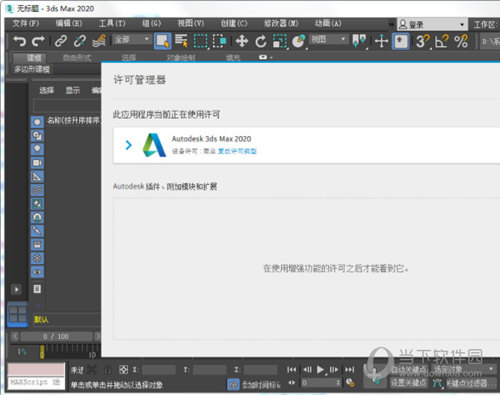This screenshot has width=500, height=395.
Task: Select the Link tool
Action: pyautogui.click(x=61, y=41)
